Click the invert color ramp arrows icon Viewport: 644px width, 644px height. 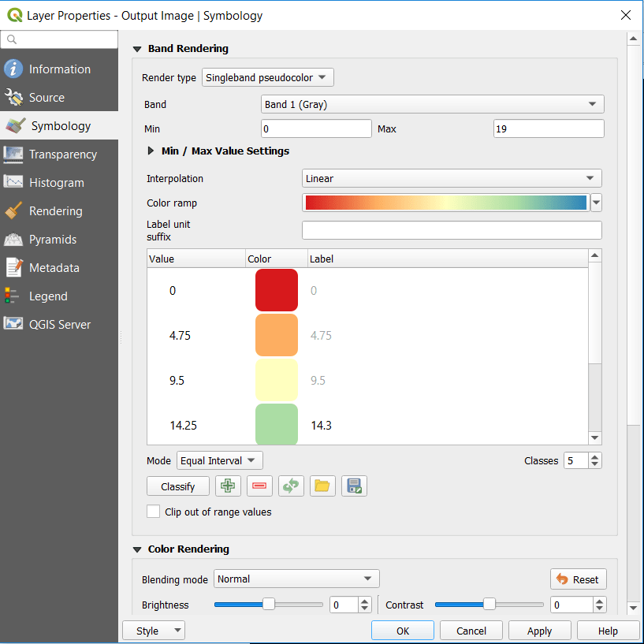coord(291,486)
